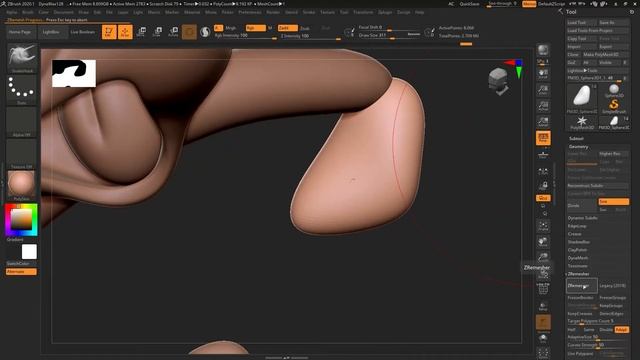Choose the Rotate transform icon
640x360 pixels.
173,32
